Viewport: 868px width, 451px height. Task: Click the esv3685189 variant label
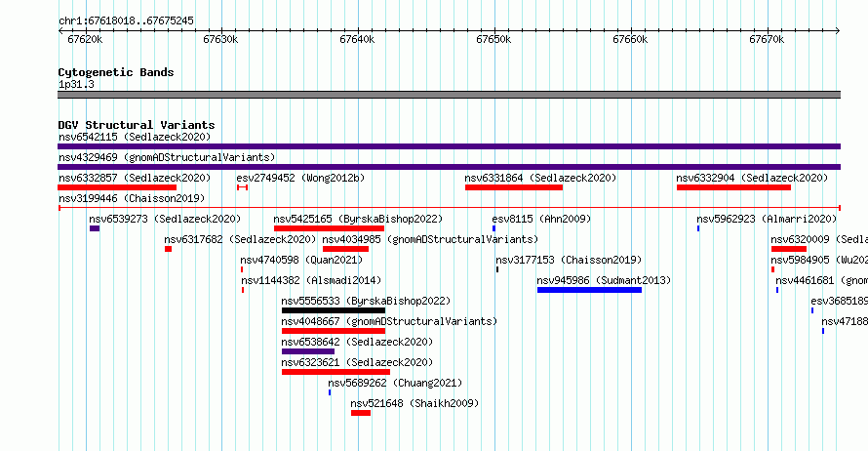[x=839, y=301]
